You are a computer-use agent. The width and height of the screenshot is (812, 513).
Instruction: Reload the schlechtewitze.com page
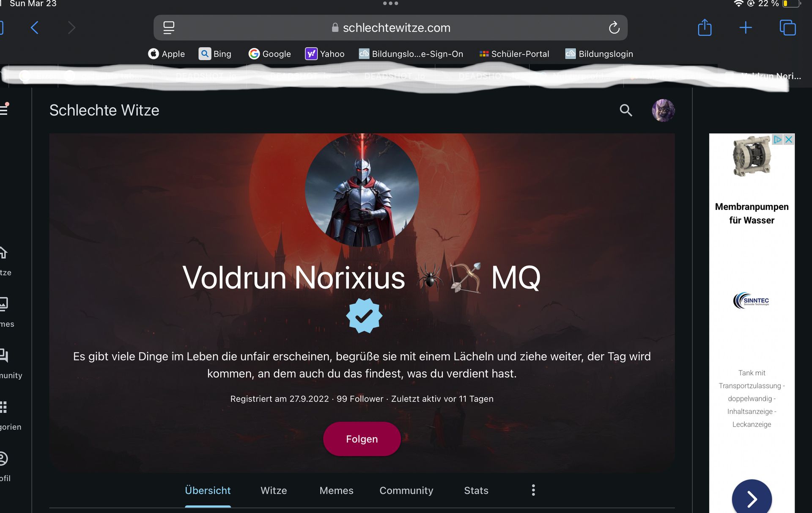[614, 28]
